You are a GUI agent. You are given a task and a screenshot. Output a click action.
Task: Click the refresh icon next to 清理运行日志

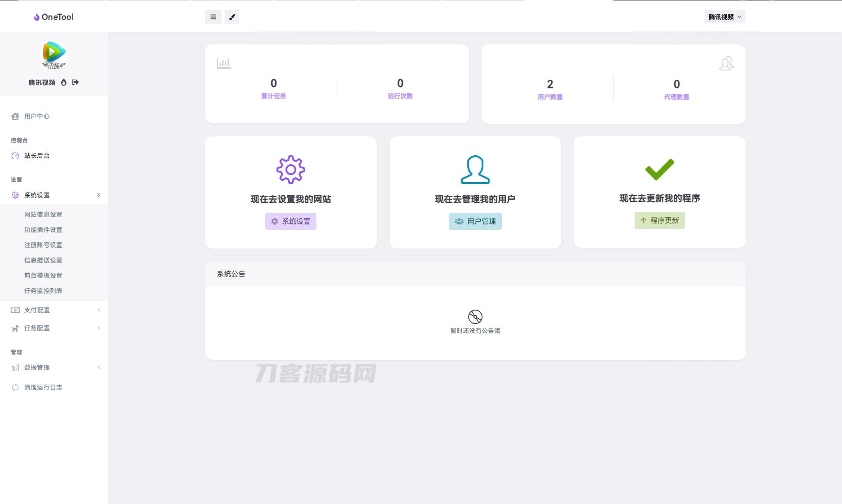15,387
